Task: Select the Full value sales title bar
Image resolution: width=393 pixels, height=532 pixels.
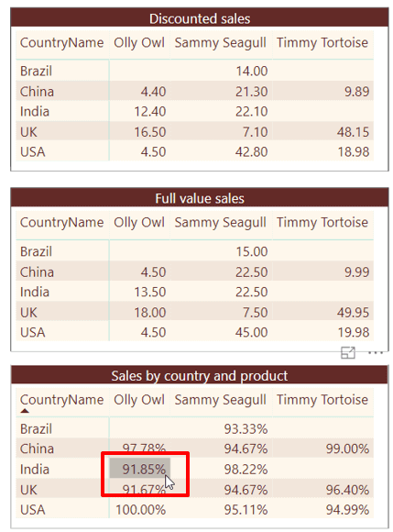Action: [200, 198]
